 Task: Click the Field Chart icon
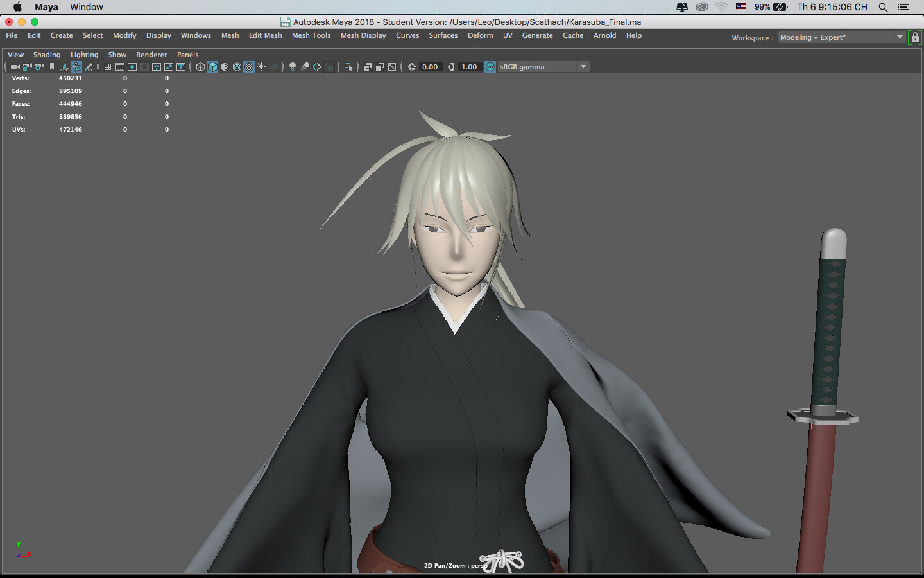pos(157,67)
